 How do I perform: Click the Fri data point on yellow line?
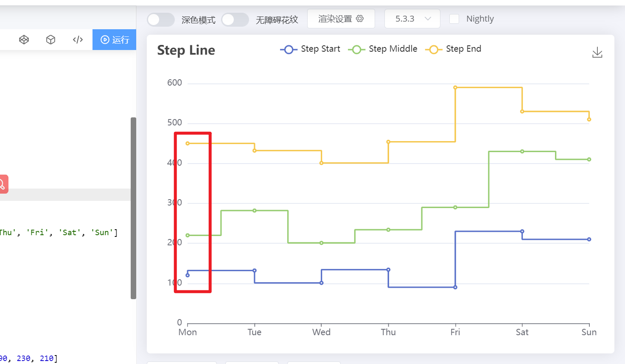[x=455, y=88]
